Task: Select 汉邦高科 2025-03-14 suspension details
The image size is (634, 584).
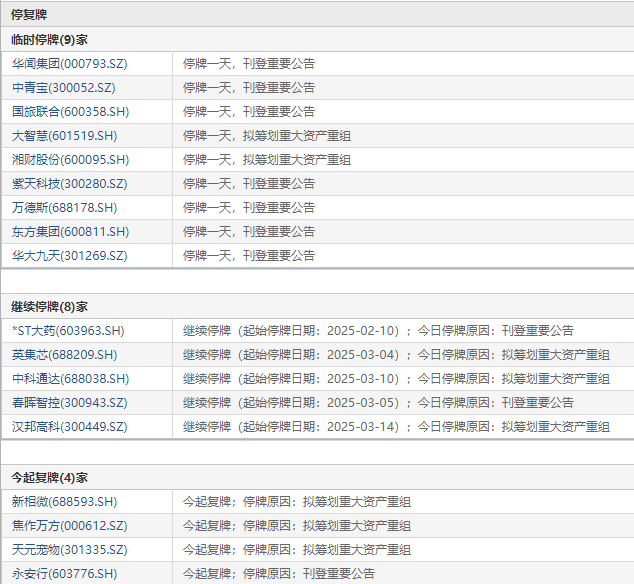Action: [396, 427]
